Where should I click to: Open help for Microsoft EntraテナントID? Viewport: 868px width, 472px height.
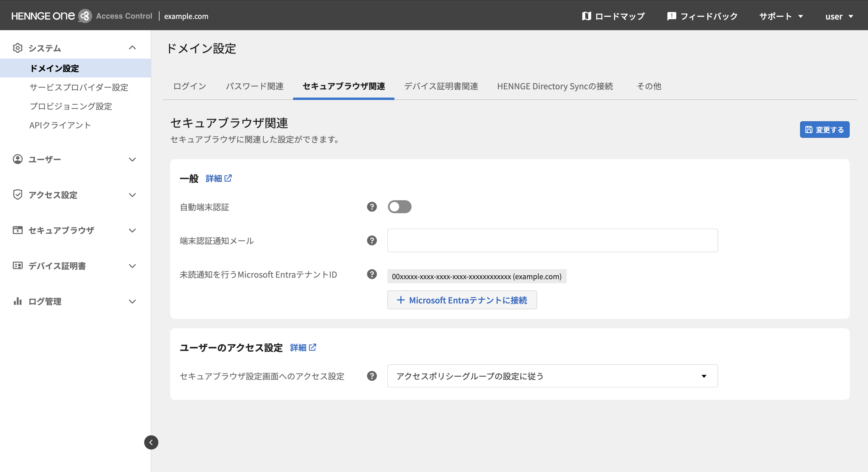click(372, 274)
